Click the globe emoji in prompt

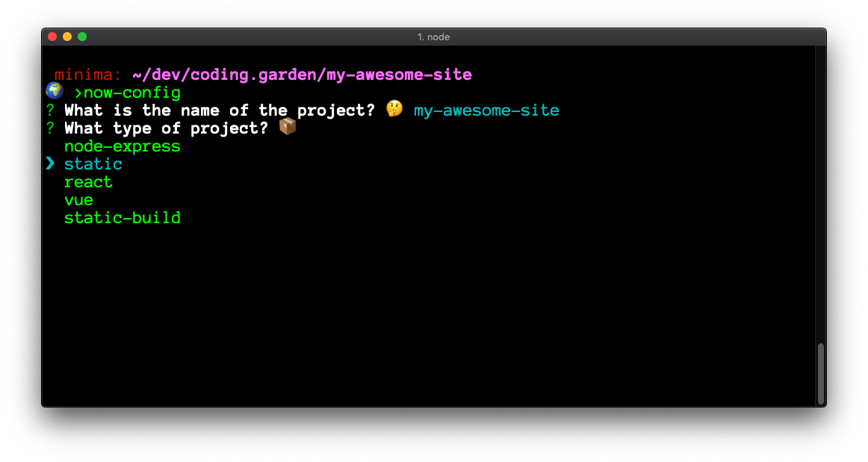pyautogui.click(x=55, y=90)
